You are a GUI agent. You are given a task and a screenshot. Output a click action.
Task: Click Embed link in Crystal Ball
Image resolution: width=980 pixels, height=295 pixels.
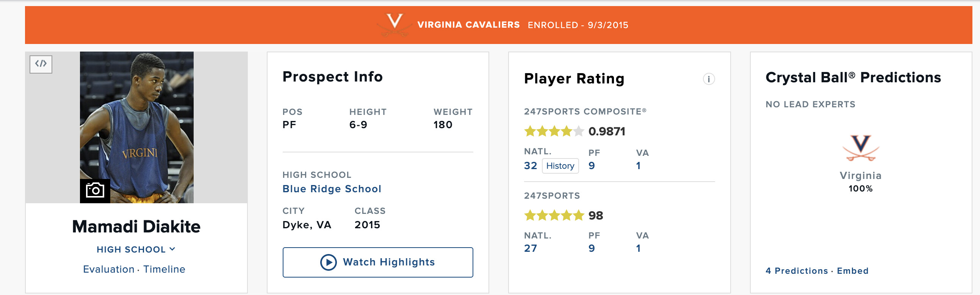(852, 271)
